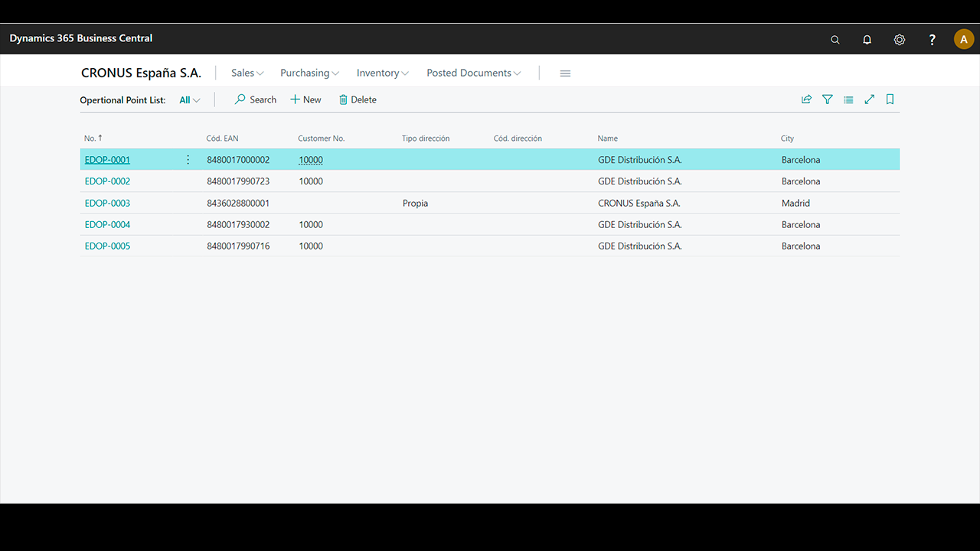Open record EDOP-0001
This screenshot has width=980, height=551.
tap(107, 160)
